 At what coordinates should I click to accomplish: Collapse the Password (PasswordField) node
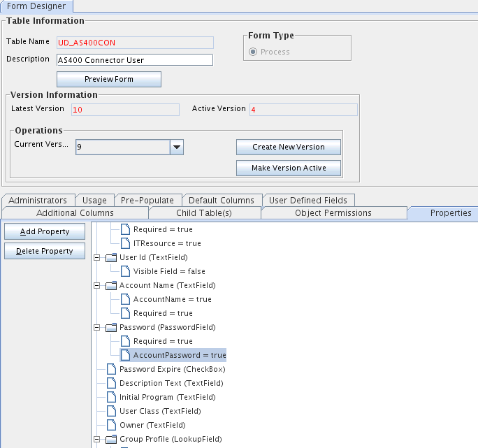pos(96,328)
